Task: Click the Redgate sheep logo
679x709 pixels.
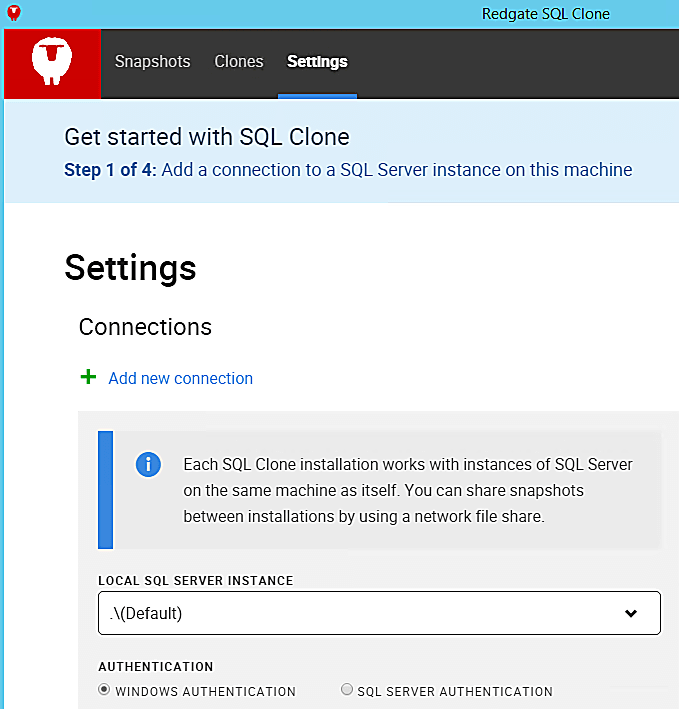Action: coord(52,62)
